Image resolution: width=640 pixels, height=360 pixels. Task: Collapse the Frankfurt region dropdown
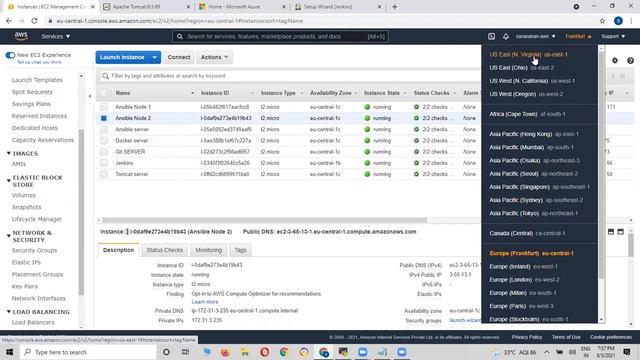click(578, 36)
